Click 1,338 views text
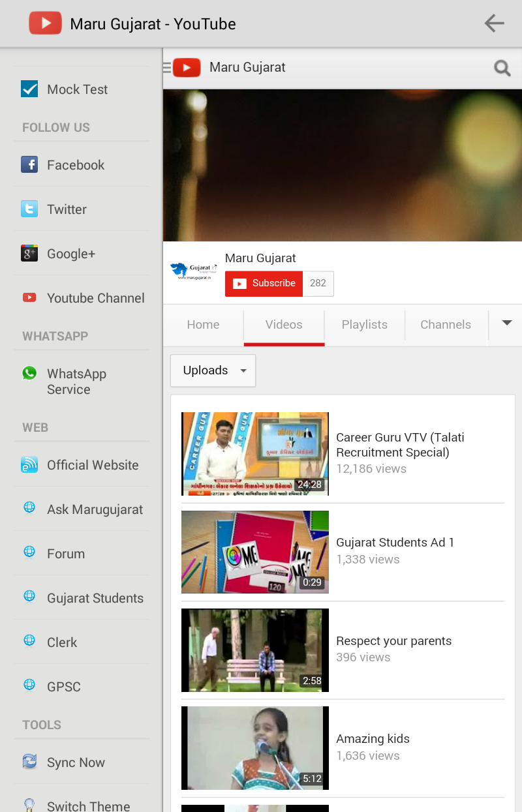Image resolution: width=522 pixels, height=812 pixels. [x=368, y=560]
